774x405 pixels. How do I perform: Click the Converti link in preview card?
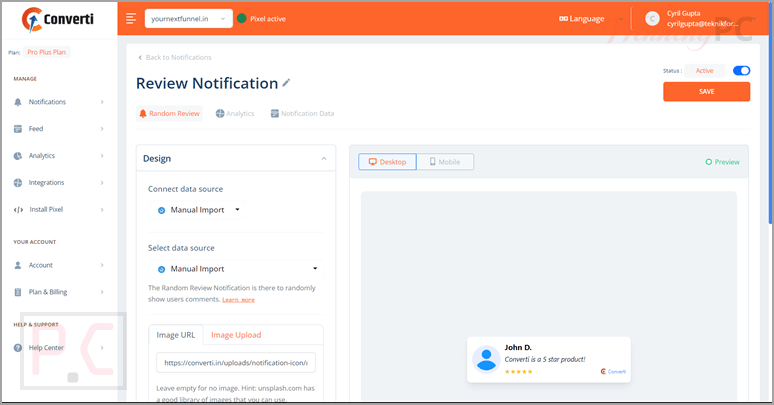[x=613, y=371]
